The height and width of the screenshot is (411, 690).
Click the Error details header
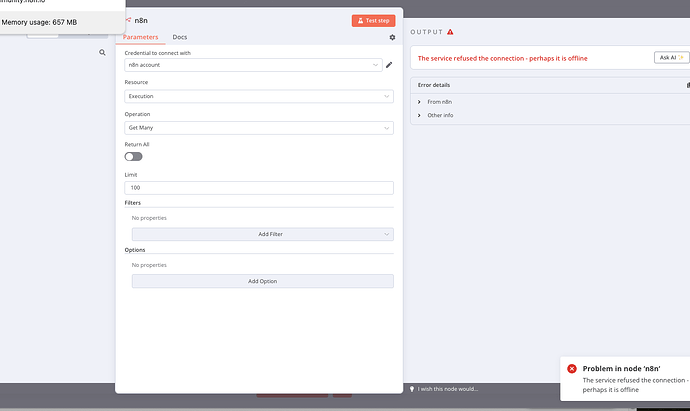pyautogui.click(x=434, y=85)
